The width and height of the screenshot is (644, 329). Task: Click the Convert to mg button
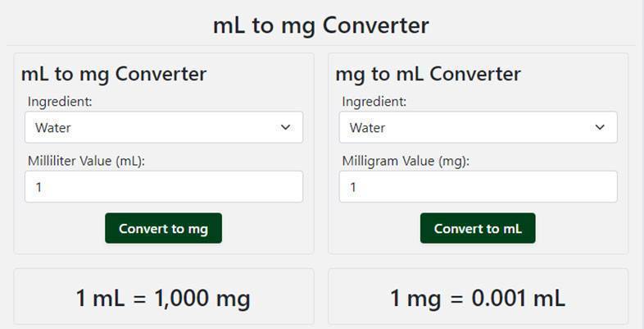tap(164, 228)
